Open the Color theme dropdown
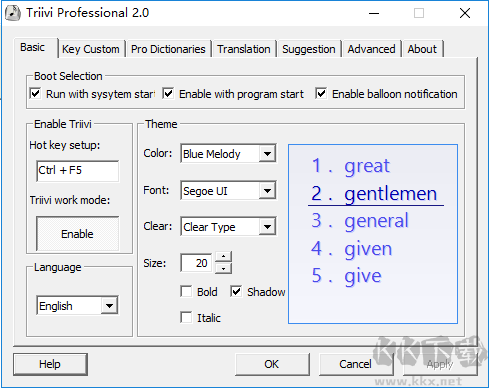The height and width of the screenshot is (388, 489). [x=267, y=154]
